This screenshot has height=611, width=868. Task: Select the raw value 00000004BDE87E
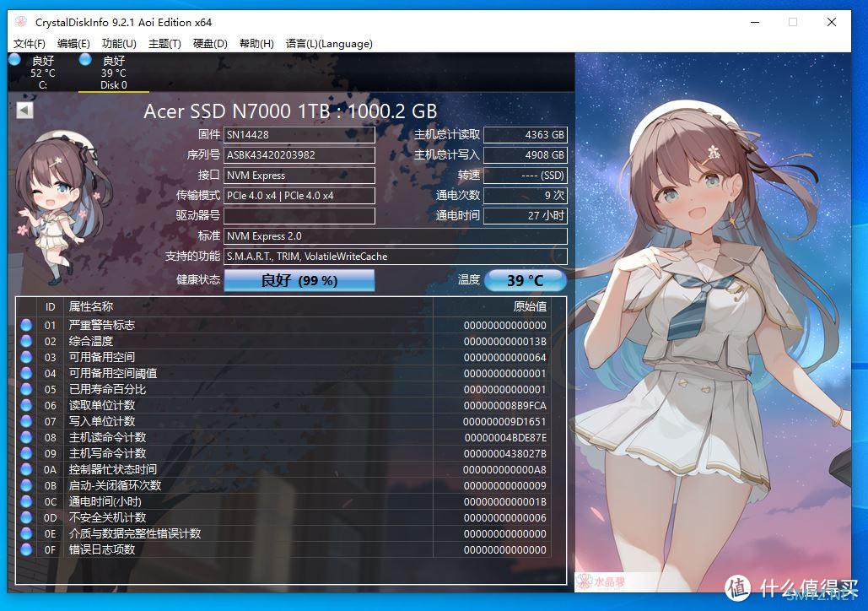[x=505, y=438]
